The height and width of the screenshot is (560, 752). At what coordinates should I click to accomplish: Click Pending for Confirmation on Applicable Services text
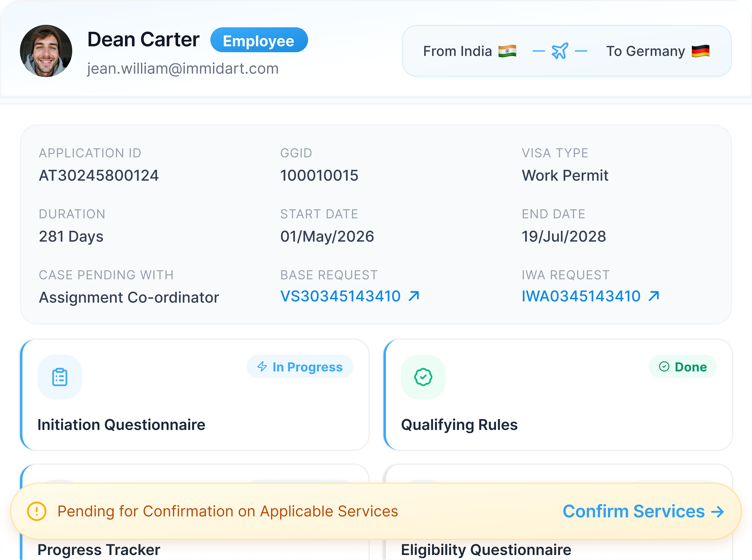pos(228,511)
